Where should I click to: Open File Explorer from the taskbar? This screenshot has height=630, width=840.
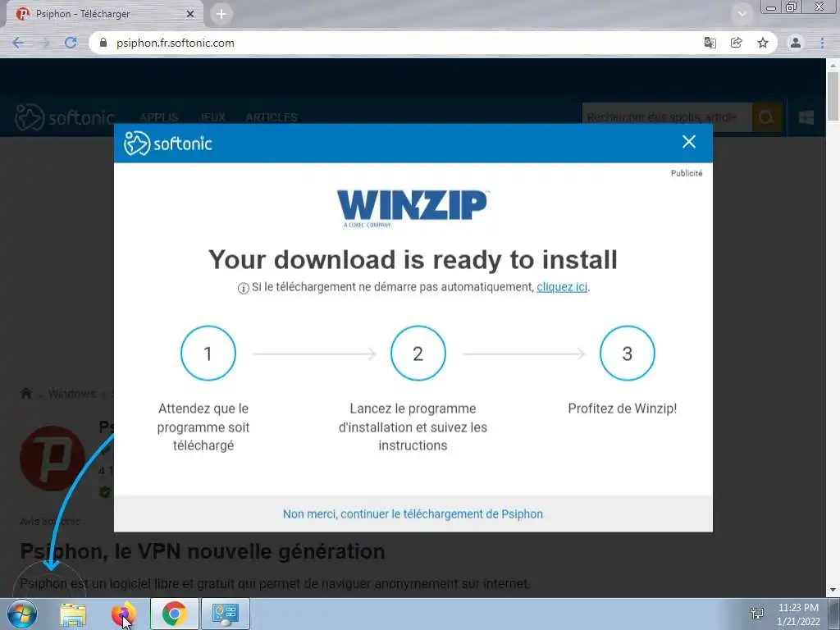click(x=73, y=614)
